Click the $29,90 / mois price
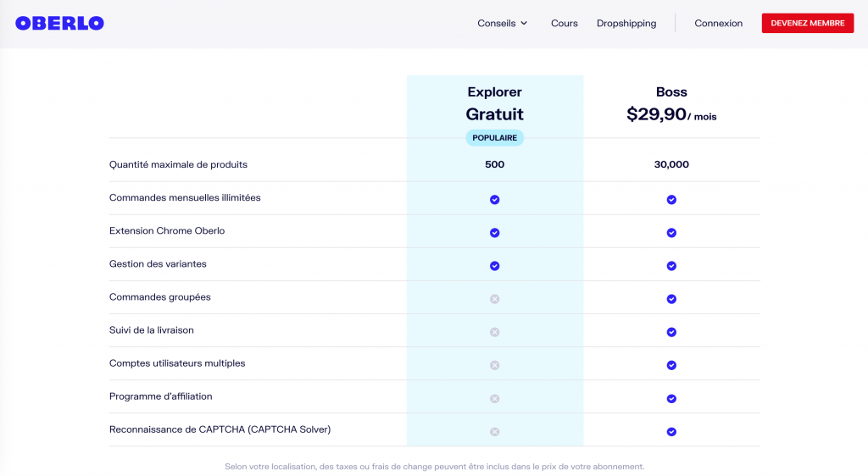Viewport: 868px width, 476px height. 671,114
